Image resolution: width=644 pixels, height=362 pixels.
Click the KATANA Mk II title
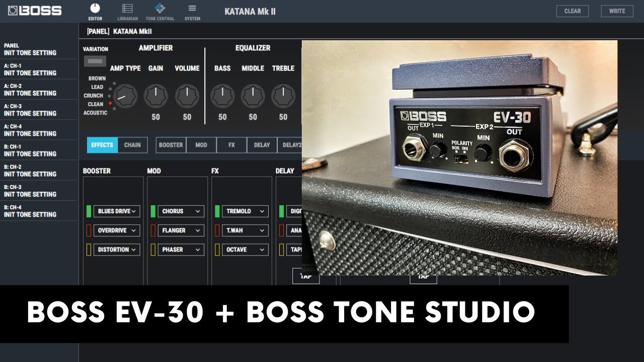coord(250,12)
